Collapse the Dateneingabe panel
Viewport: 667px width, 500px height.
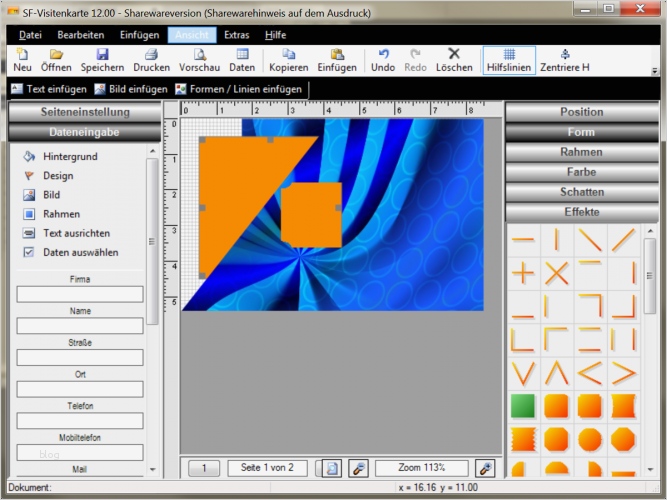tap(85, 132)
